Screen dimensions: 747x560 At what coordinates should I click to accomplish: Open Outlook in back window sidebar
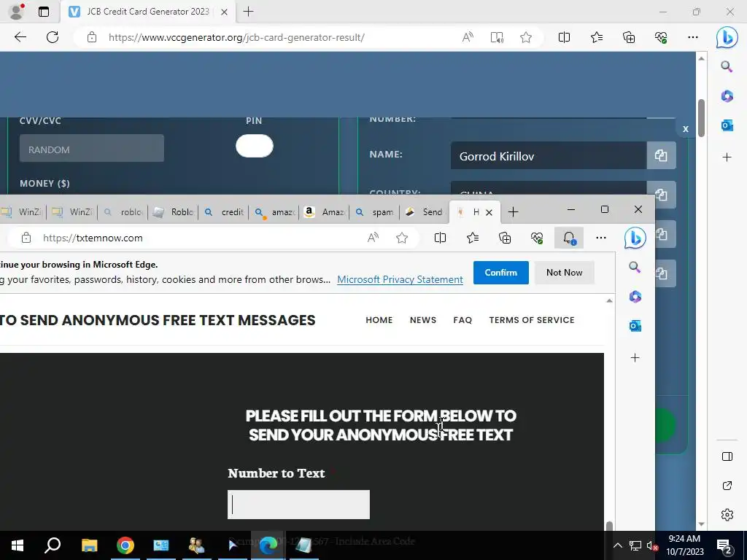[727, 125]
